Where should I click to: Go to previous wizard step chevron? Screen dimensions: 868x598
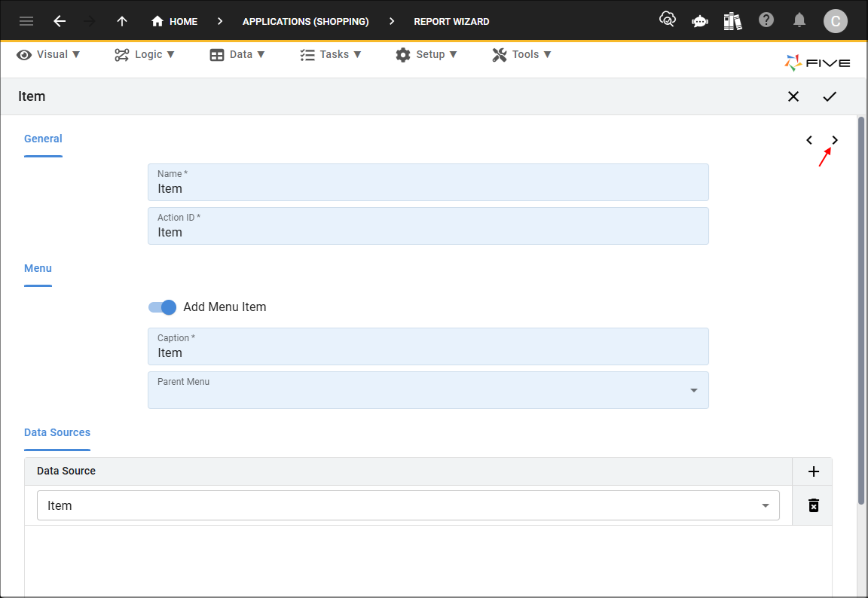(809, 140)
